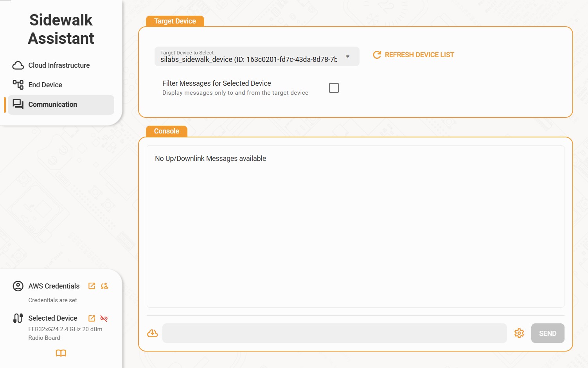Click 'EFR32xG24 2.4 GHz 20 dBm Radio Board' text
Image resolution: width=588 pixels, height=368 pixels.
[65, 334]
